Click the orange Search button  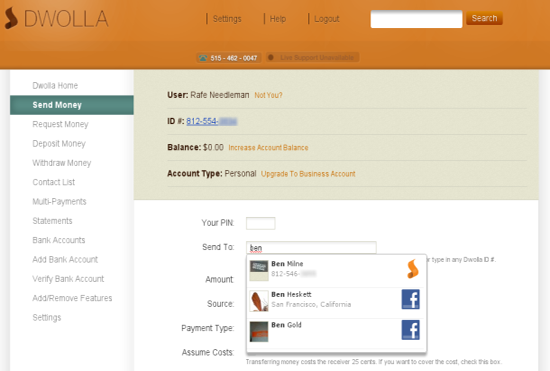point(484,18)
